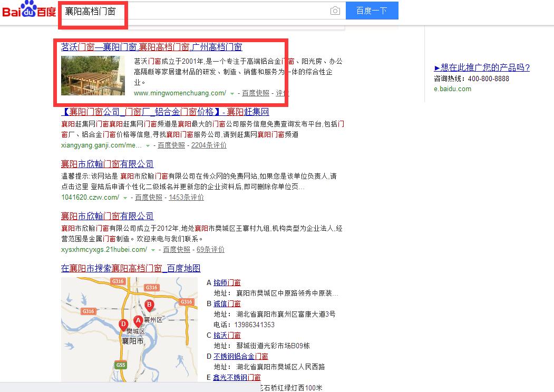Image resolution: width=554 pixels, height=392 pixels.
Task: Open 襄阳市欣翰门窗有限公司 title of the czw.com result
Action: coord(108,164)
